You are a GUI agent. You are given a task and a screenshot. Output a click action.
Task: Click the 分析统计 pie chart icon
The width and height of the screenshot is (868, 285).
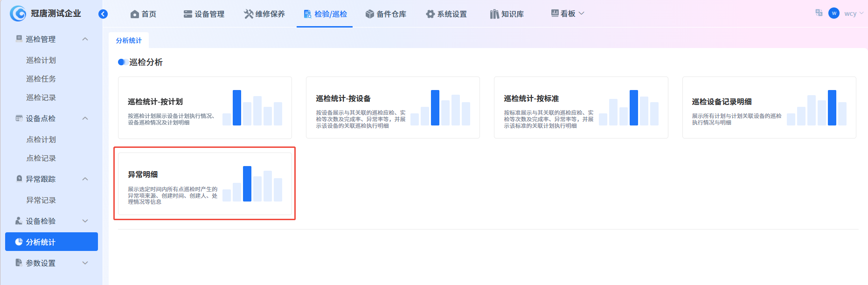point(19,242)
